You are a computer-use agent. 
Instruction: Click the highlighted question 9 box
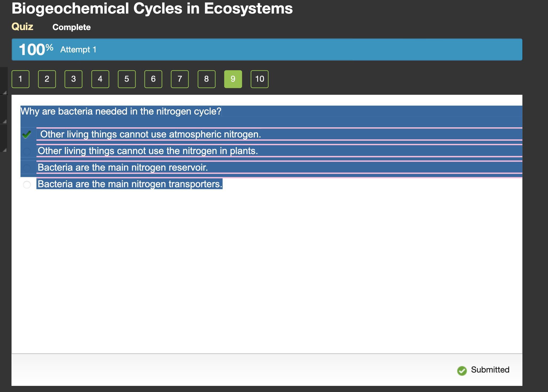(x=233, y=79)
